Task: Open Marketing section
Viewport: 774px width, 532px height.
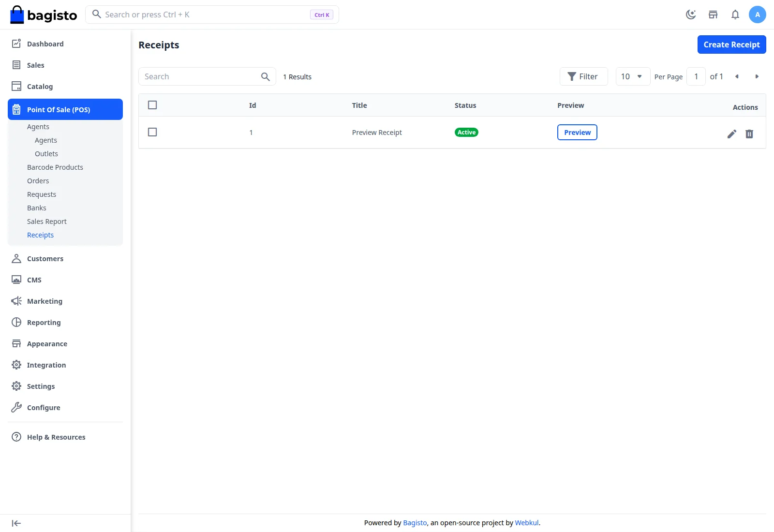Action: click(65, 301)
